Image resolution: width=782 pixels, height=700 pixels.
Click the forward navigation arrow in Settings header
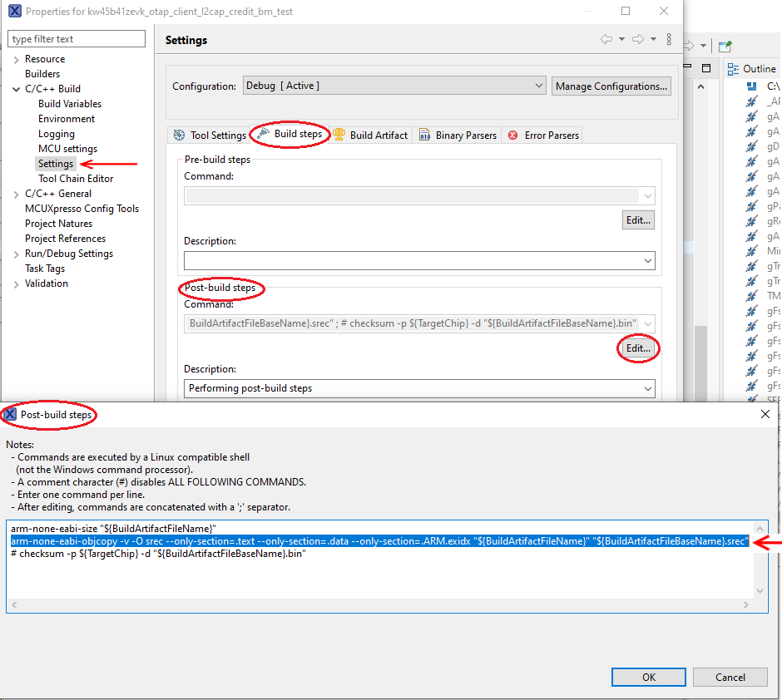pos(638,40)
